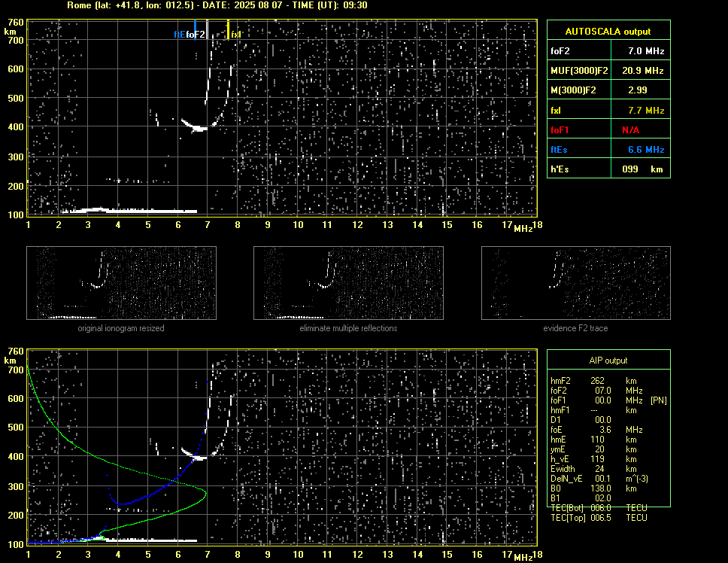Click the "eliminate multiple reflections" caption
This screenshot has width=728, height=563.
point(348,328)
